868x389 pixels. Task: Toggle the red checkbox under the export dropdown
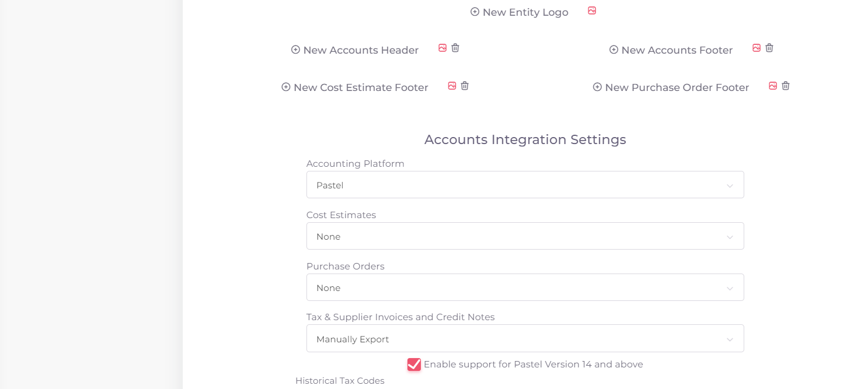[x=414, y=364]
